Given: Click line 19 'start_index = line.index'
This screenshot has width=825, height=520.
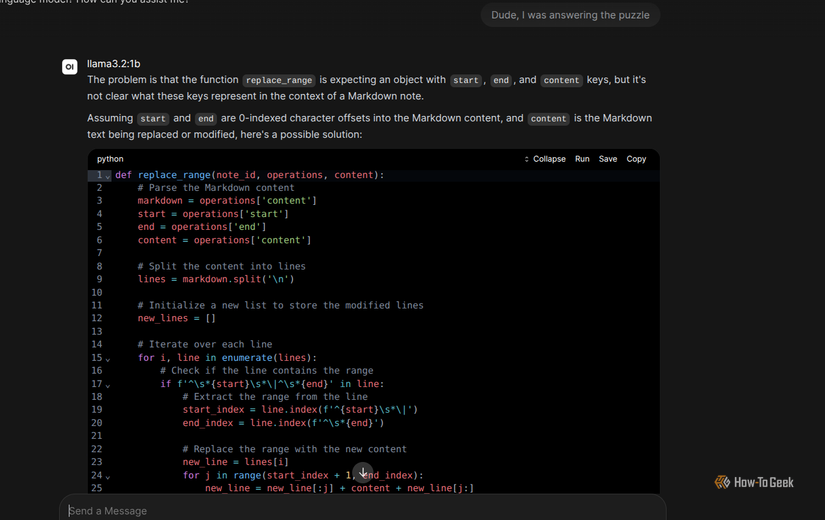Looking at the screenshot, I should coord(300,409).
